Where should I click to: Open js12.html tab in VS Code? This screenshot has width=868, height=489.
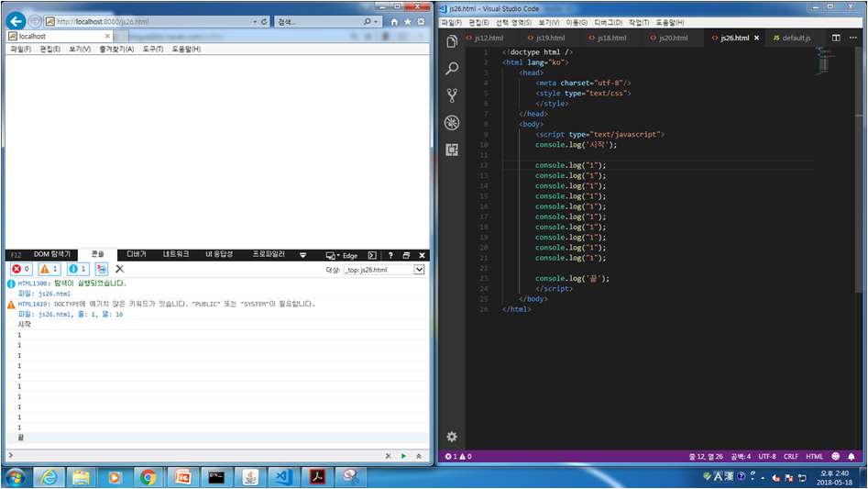point(489,38)
